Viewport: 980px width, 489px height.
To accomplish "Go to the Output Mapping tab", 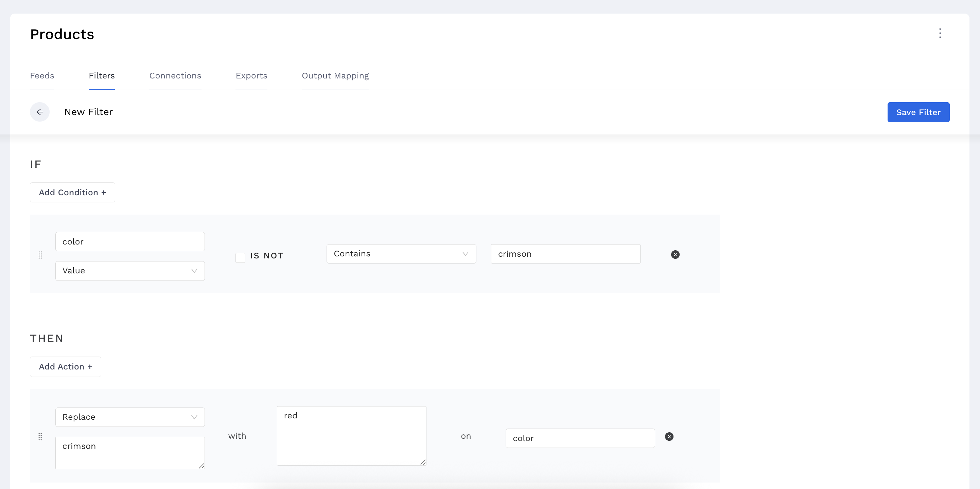I will pos(335,76).
